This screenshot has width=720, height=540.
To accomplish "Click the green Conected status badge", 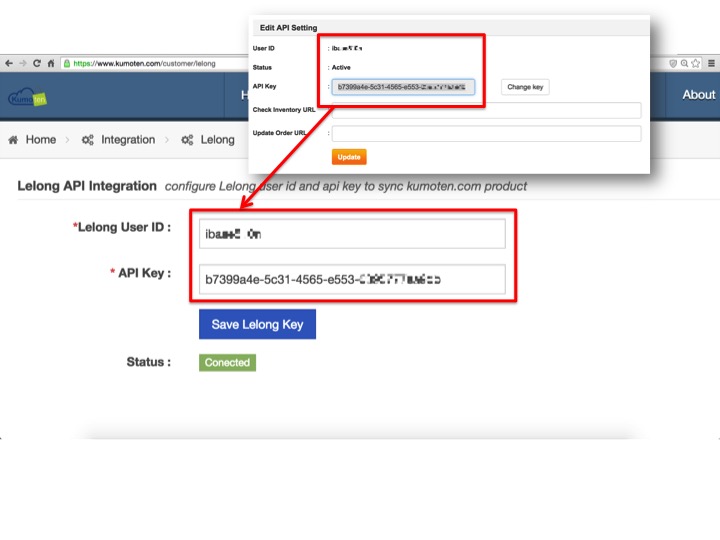I will point(227,362).
